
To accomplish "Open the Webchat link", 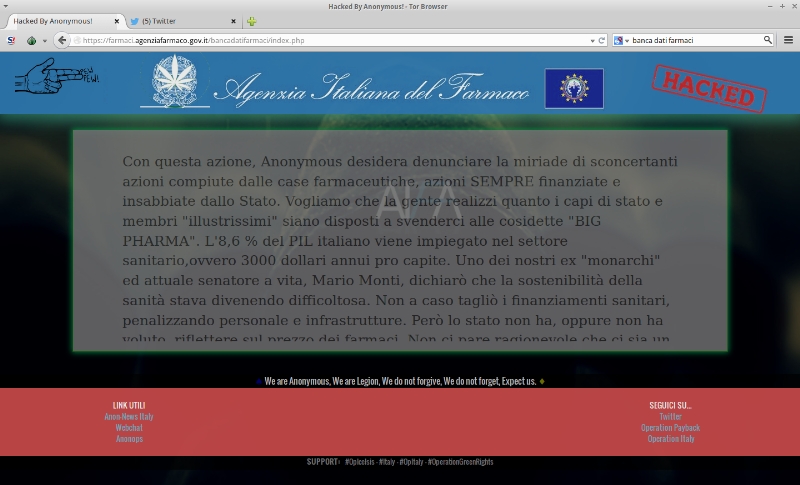I will point(129,428).
